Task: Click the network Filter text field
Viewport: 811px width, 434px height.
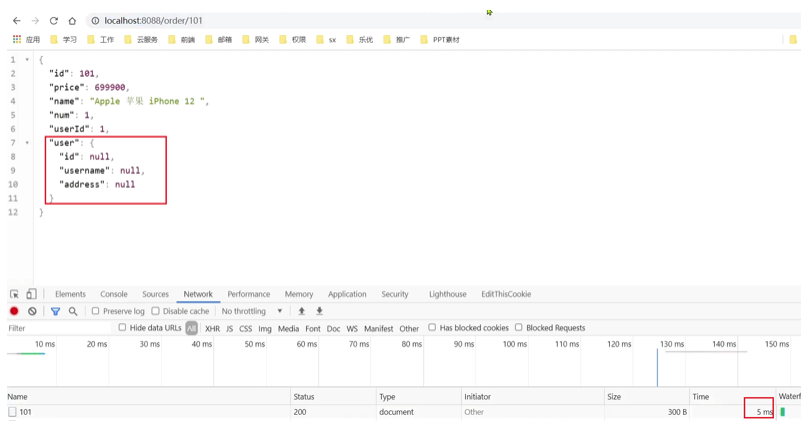Action: pyautogui.click(x=59, y=328)
